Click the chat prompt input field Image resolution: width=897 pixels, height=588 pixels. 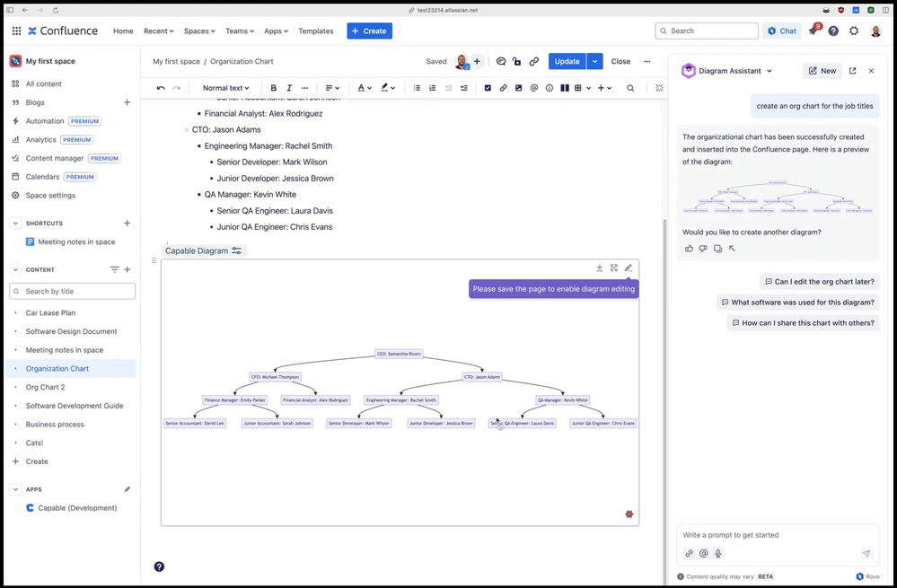click(778, 535)
